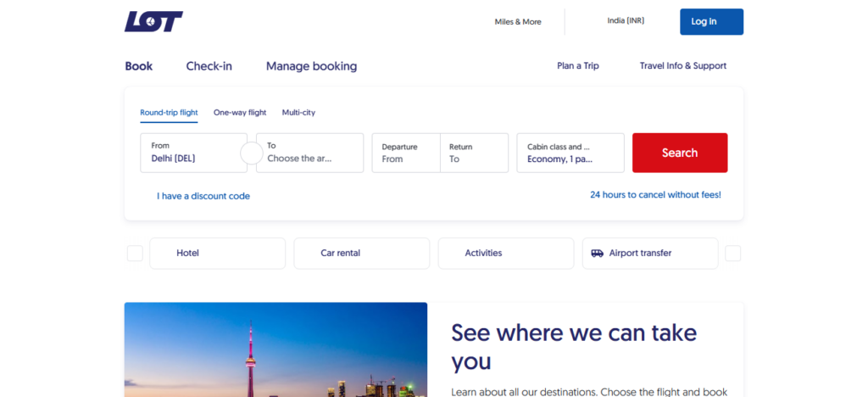
Task: Swap origin and destination with round button
Action: click(251, 153)
